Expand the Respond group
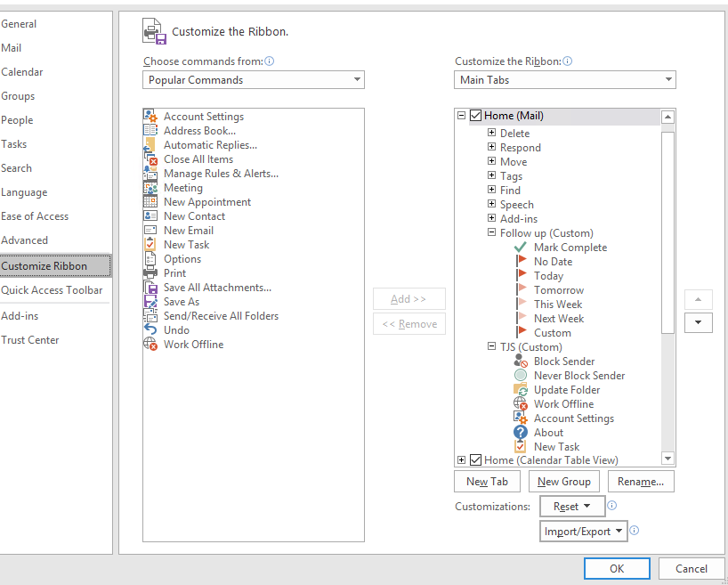The height and width of the screenshot is (585, 728). pyautogui.click(x=491, y=147)
